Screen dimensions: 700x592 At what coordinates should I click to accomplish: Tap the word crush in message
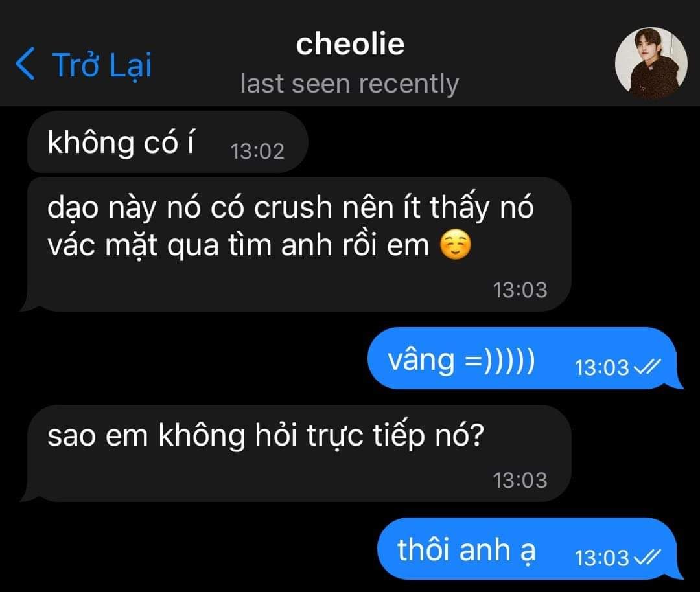294,208
